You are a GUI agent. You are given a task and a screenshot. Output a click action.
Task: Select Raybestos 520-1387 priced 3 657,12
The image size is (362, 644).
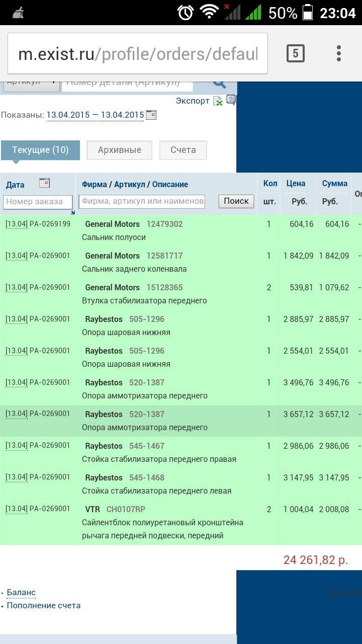pos(147,414)
